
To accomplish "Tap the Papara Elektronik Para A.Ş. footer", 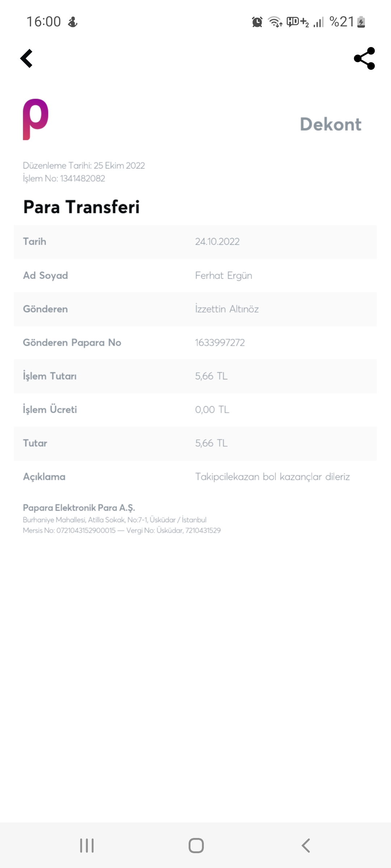I will point(79,508).
